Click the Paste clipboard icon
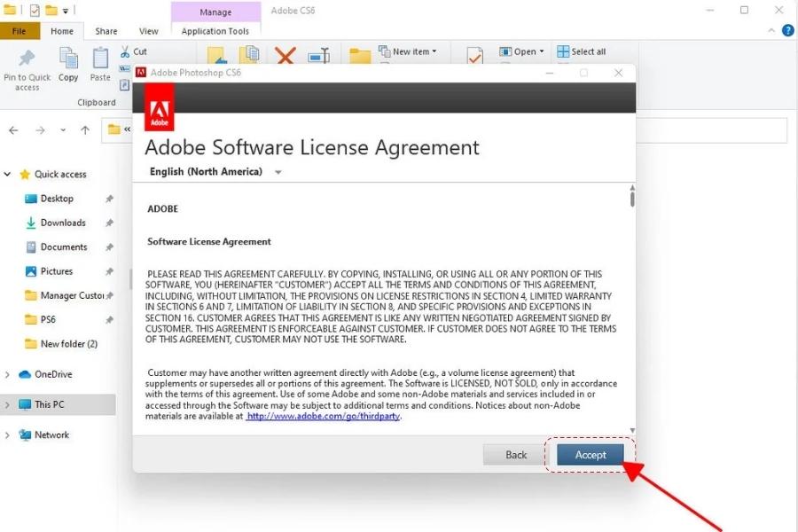This screenshot has width=798, height=532. pyautogui.click(x=100, y=59)
